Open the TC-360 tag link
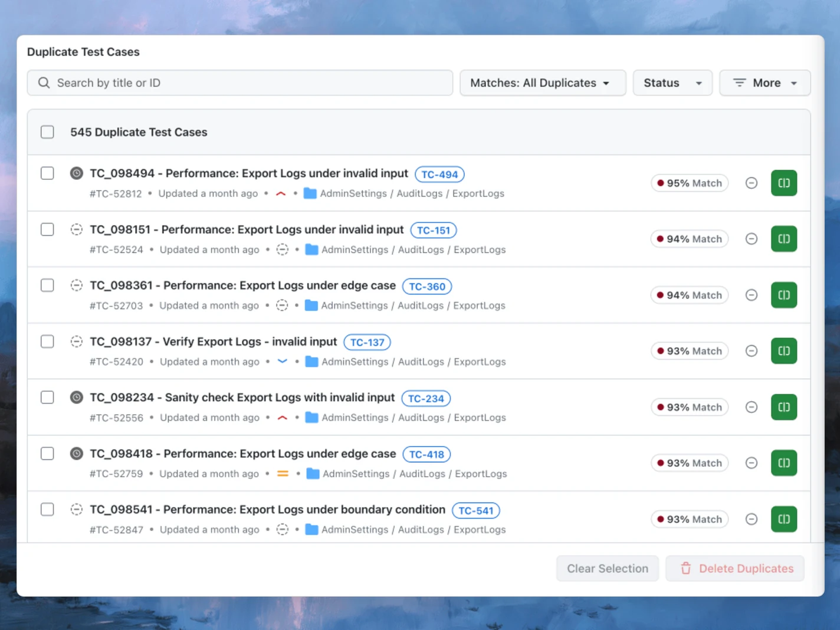840x630 pixels. pyautogui.click(x=427, y=287)
